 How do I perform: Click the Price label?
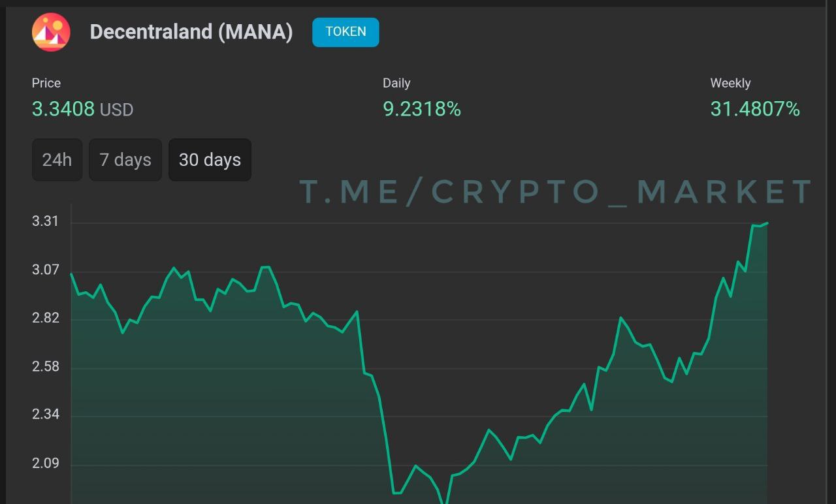pyautogui.click(x=46, y=83)
